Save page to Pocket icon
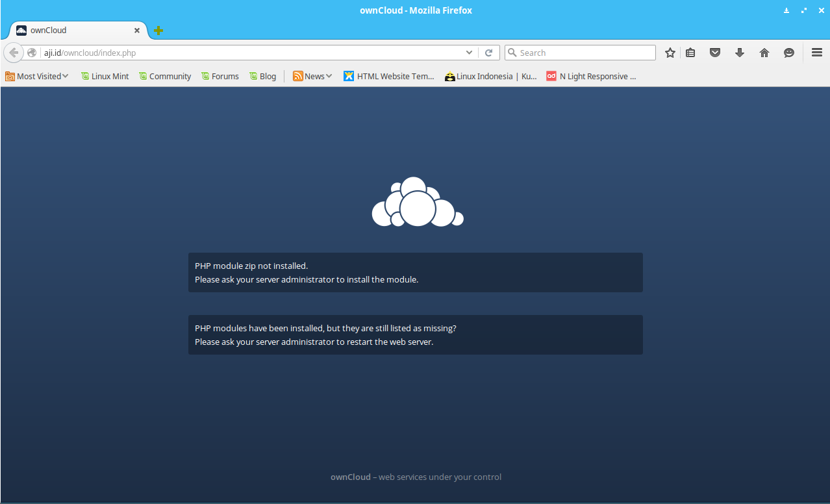Screen dimensions: 830x504 click(x=715, y=53)
